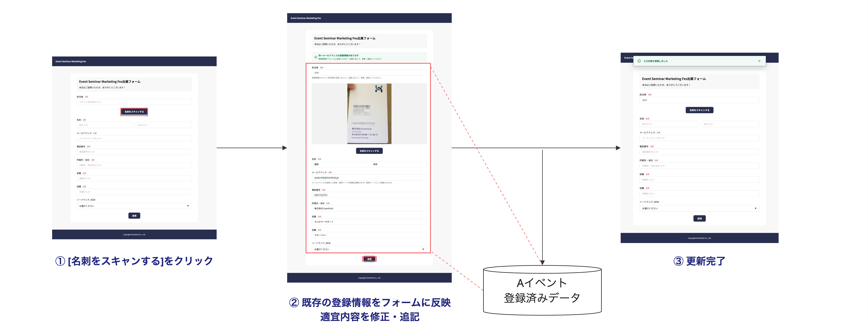Click the blurred 電話番号 field in step ② form
Image resolution: width=868 pixels, height=325 pixels.
point(369,195)
